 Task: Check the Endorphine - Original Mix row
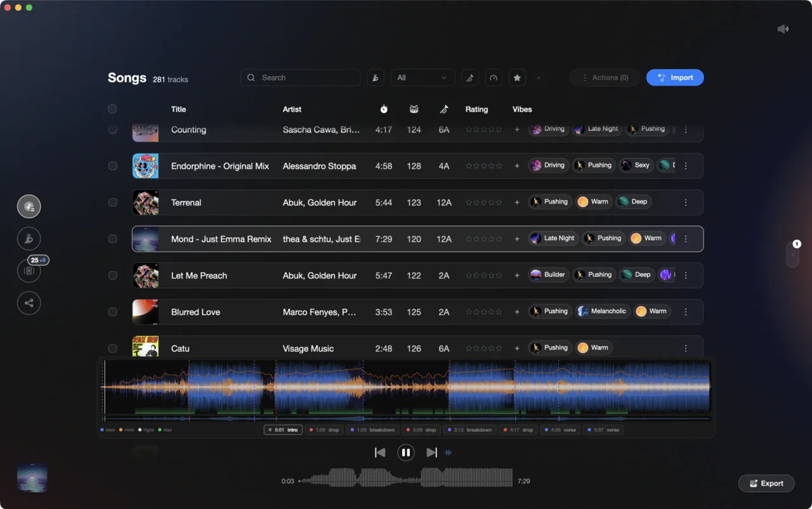click(112, 166)
